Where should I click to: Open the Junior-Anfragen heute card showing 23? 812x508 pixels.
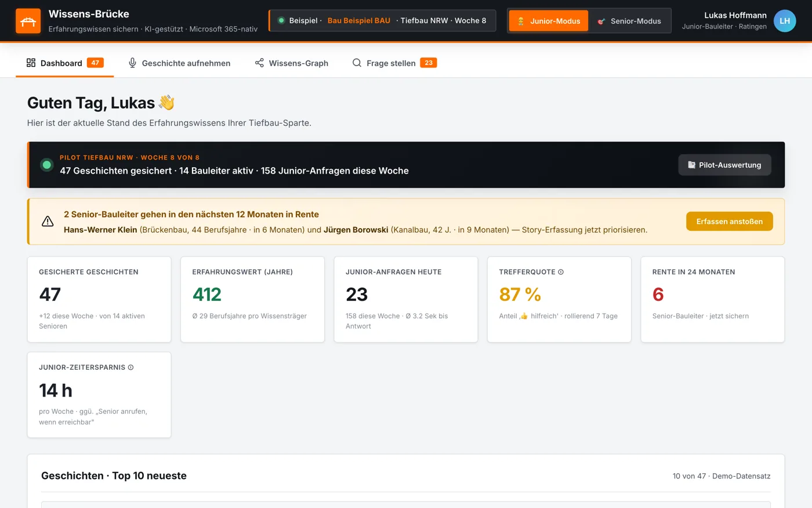coord(406,300)
